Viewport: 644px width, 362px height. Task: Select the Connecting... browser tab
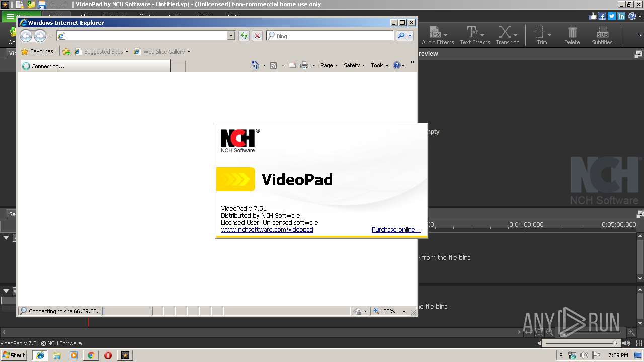(95, 66)
